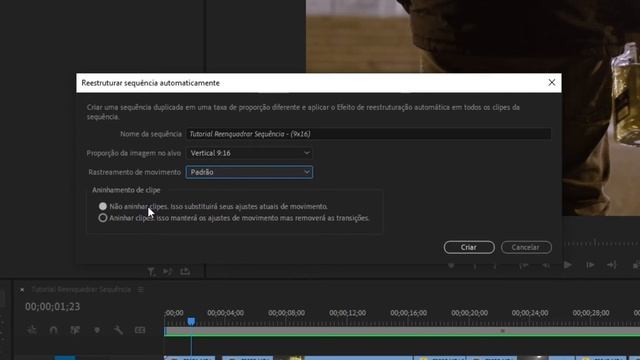Click ruler label 00;00;08;00

point(287,313)
